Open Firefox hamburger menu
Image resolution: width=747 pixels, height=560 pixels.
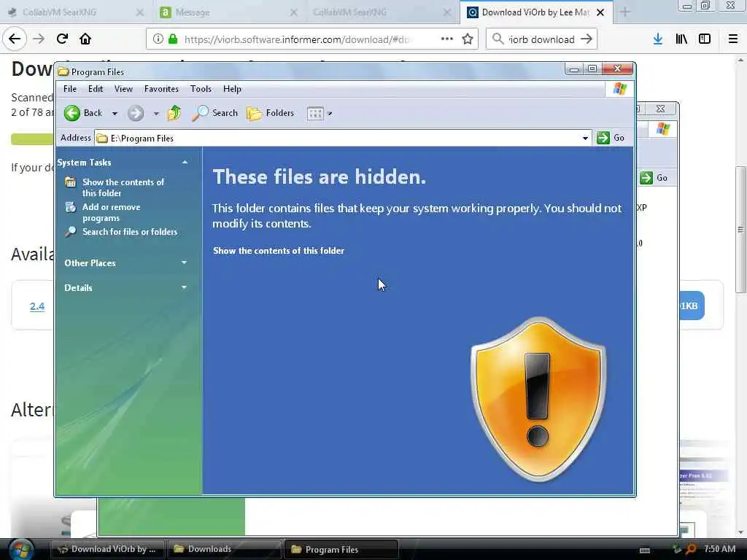click(732, 39)
